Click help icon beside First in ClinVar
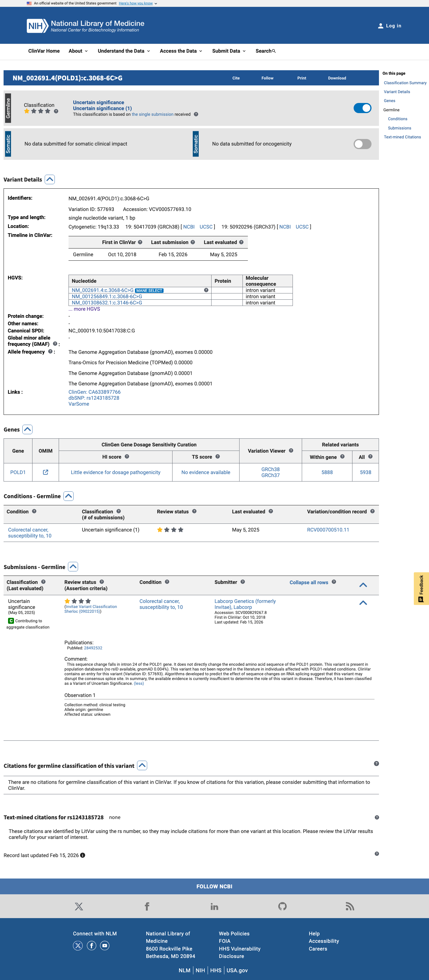Screen dimensions: 429x980 pyautogui.click(x=140, y=242)
